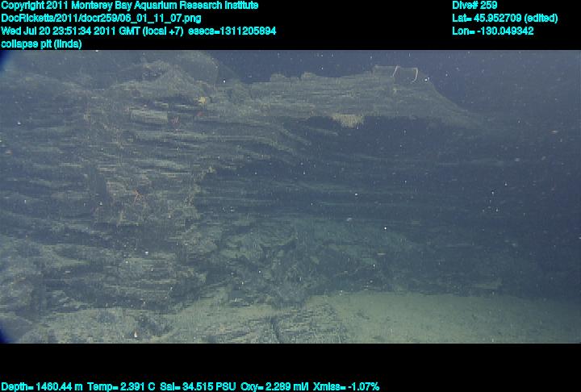The width and height of the screenshot is (581, 392).
Task: Click the Lon= -130.049342 value
Action: click(493, 31)
